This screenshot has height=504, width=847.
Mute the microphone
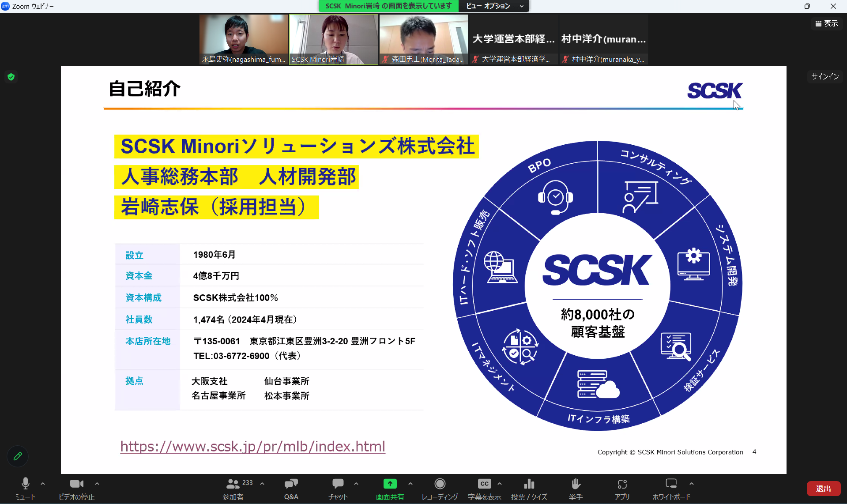pos(25,489)
